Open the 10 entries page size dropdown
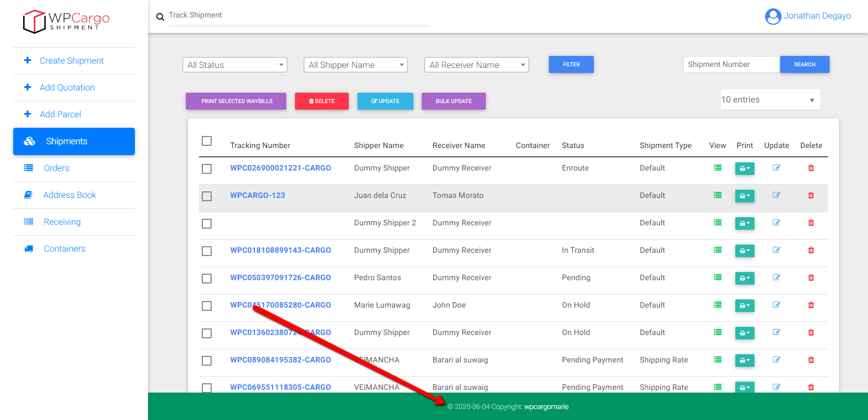868x420 pixels. click(x=770, y=100)
